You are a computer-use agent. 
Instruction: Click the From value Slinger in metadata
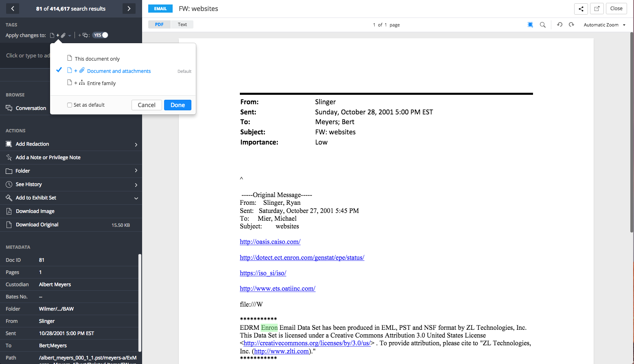tap(47, 321)
